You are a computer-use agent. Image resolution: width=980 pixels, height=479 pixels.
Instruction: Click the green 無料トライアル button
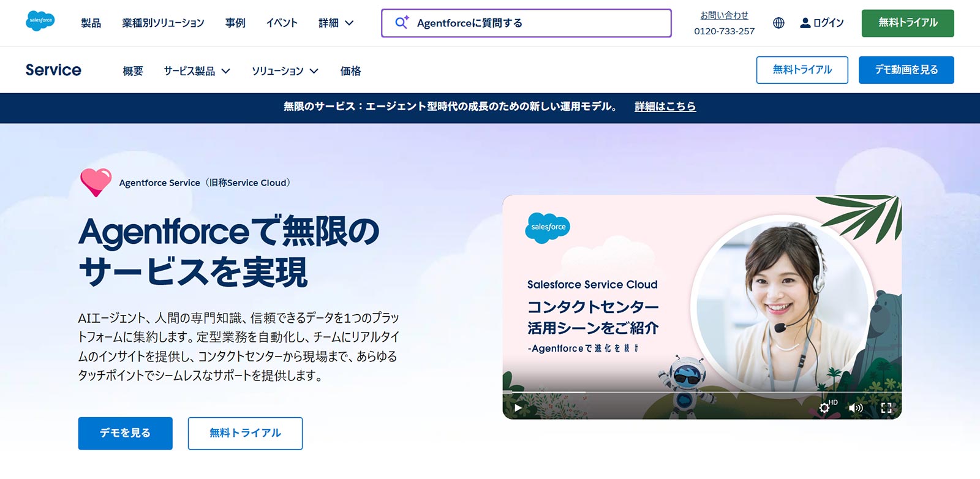click(908, 23)
